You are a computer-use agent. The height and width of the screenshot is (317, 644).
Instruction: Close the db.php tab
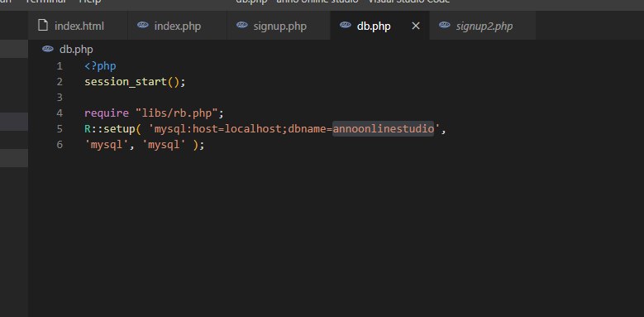click(x=416, y=26)
